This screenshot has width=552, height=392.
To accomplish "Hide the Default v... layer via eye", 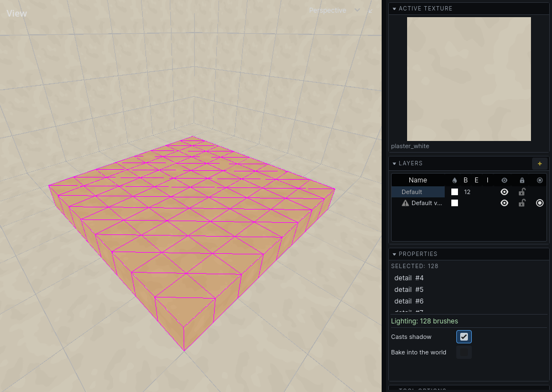I will (x=504, y=203).
